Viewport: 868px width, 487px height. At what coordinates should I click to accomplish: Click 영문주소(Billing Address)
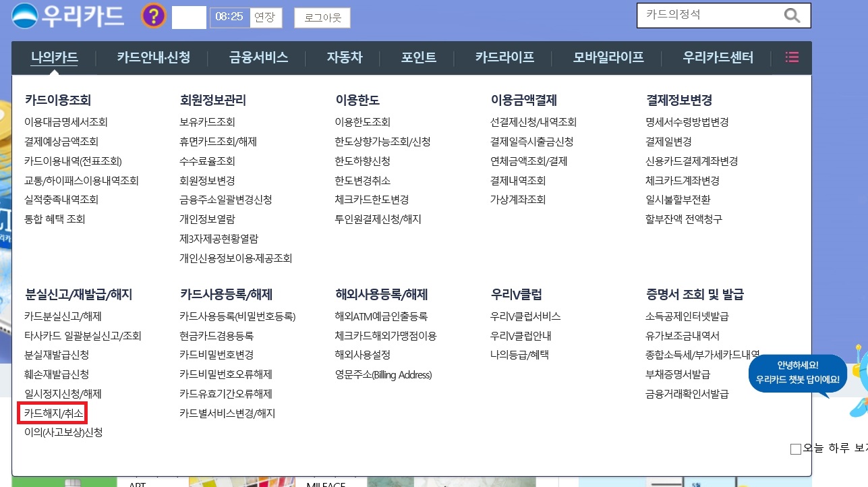[383, 374]
